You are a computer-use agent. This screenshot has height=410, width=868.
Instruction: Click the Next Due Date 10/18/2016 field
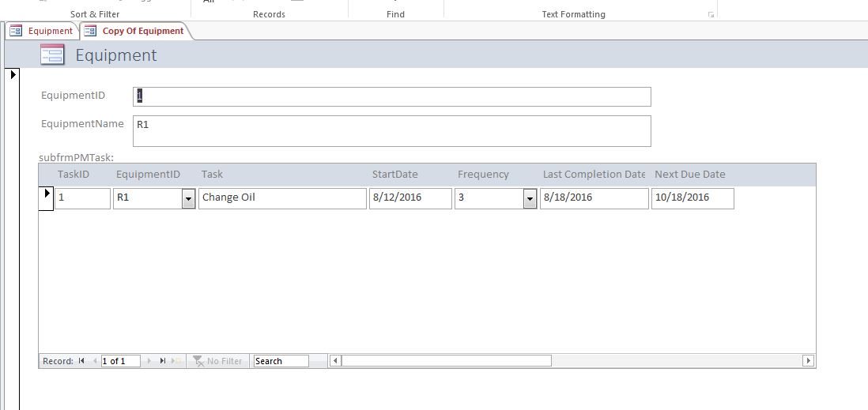(x=693, y=198)
